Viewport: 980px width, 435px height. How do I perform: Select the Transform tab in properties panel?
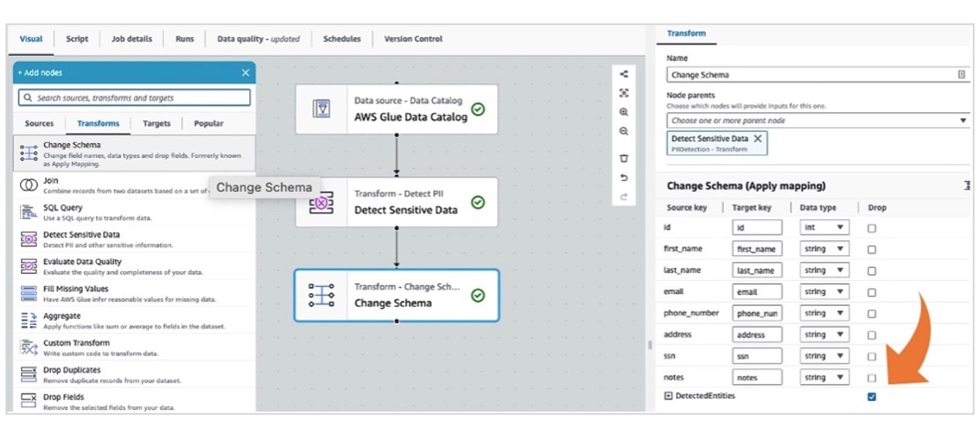click(687, 33)
